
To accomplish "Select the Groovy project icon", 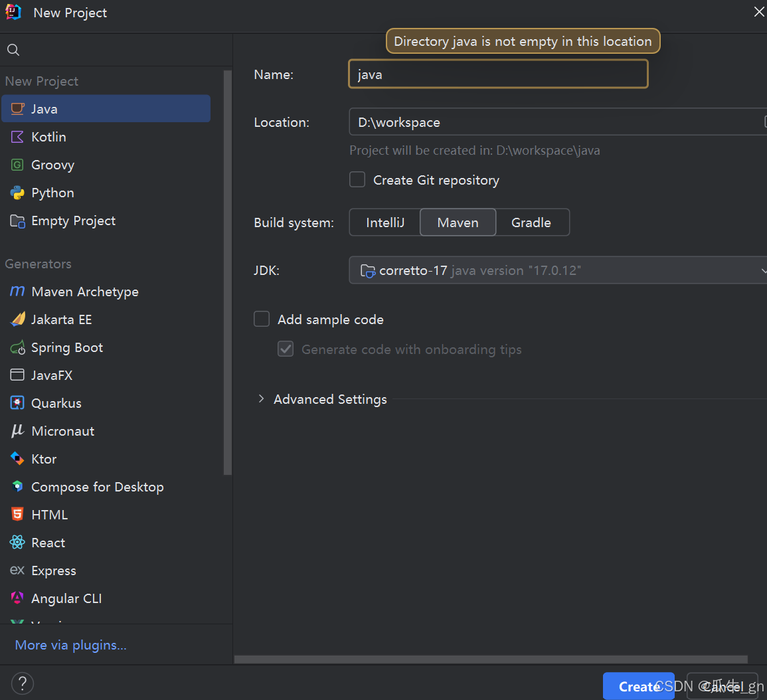I will pyautogui.click(x=17, y=165).
